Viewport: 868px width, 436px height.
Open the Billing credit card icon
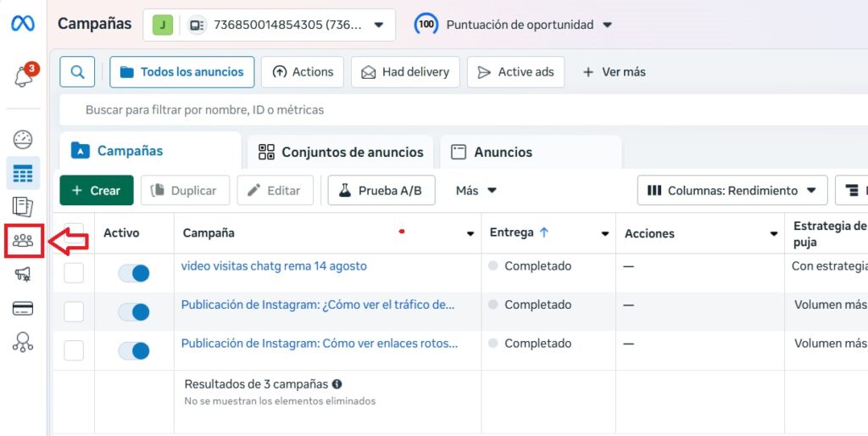coord(23,308)
